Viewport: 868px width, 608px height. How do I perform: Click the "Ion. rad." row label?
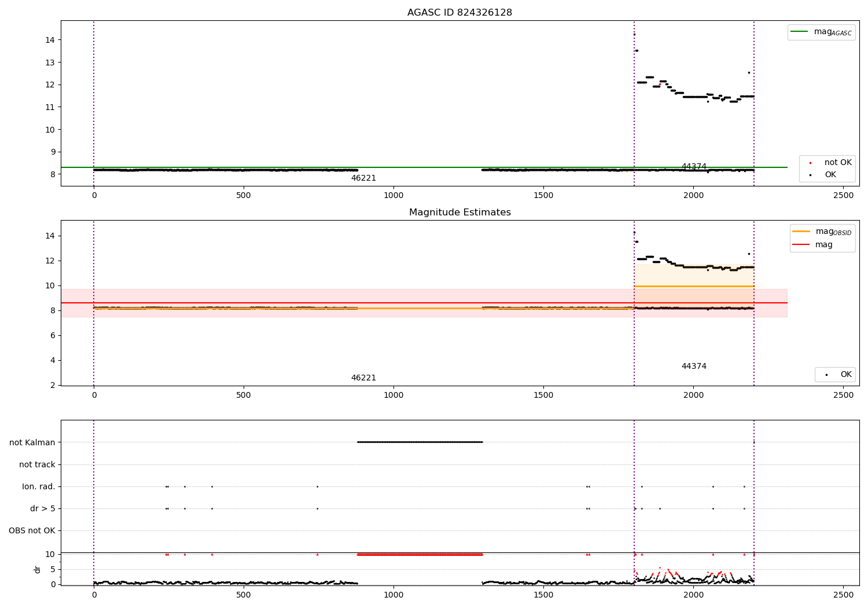39,486
